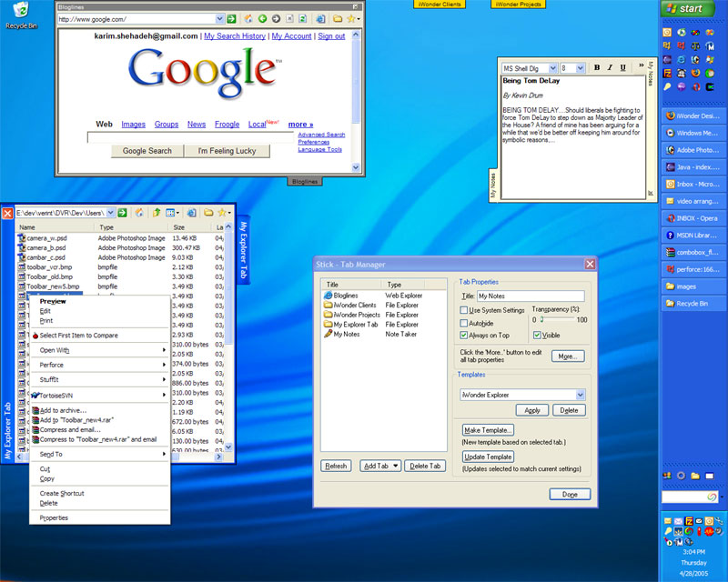Uncheck the Always on Top option
The width and height of the screenshot is (728, 582).
click(x=464, y=336)
